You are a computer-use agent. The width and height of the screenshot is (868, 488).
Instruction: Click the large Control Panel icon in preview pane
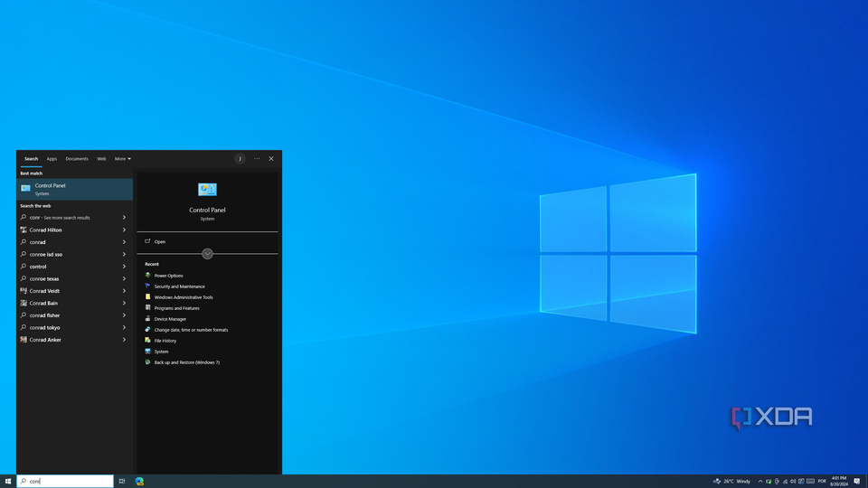[x=207, y=189]
